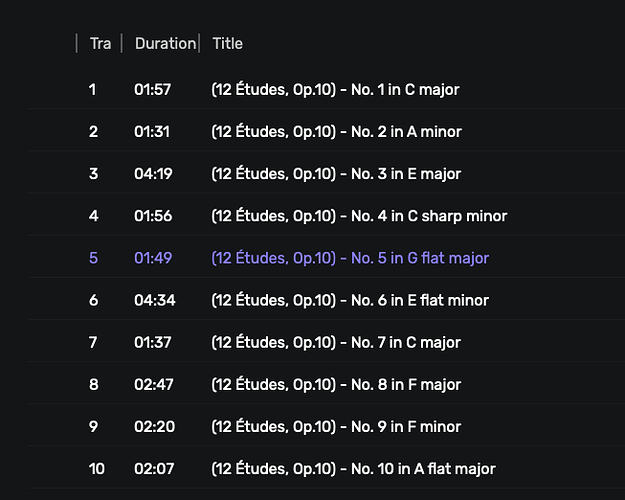Click the 02:47 duration of track 8
Image resolution: width=625 pixels, height=500 pixels.
pos(153,385)
